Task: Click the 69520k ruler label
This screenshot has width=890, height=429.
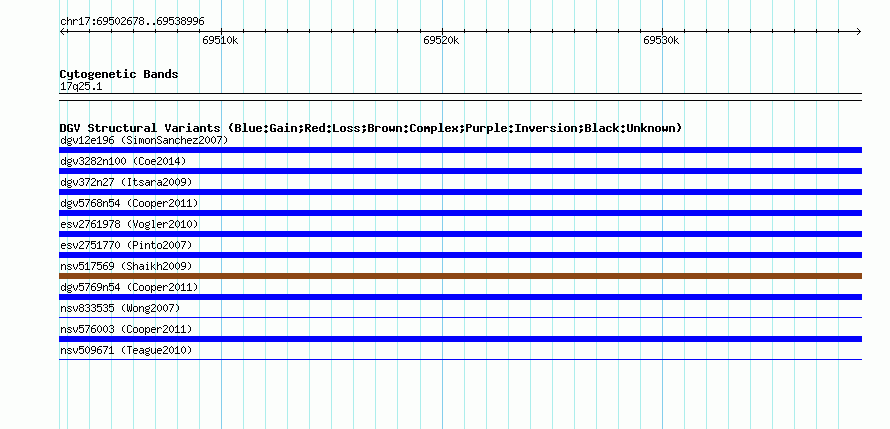Action: 441,41
